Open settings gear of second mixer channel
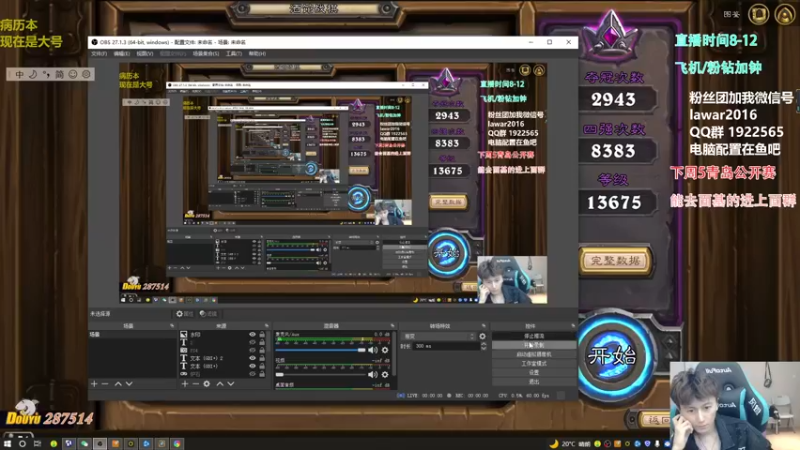800x450 pixels. tap(385, 374)
